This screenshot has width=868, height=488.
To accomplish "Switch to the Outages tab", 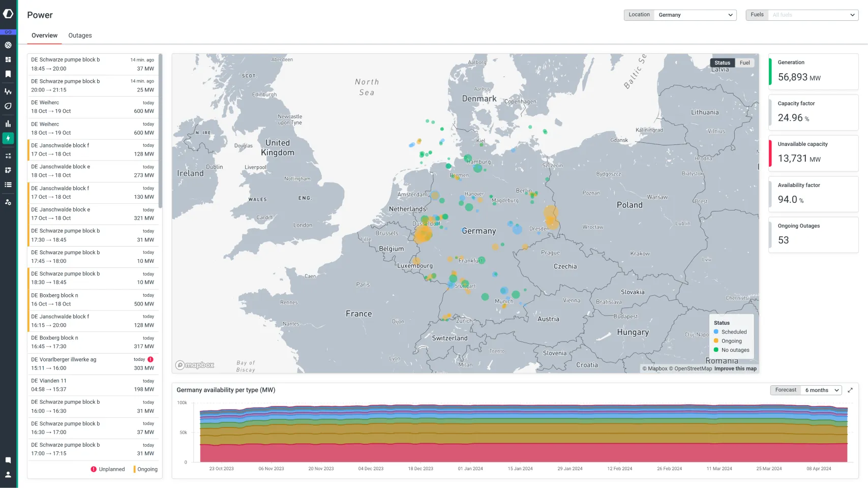I will 79,35.
